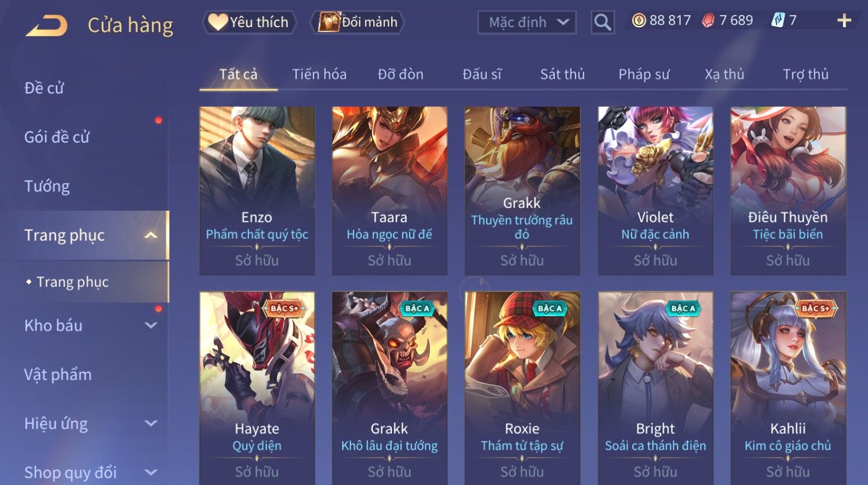Open the Mặc định sort dropdown
868x485 pixels.
coord(527,23)
